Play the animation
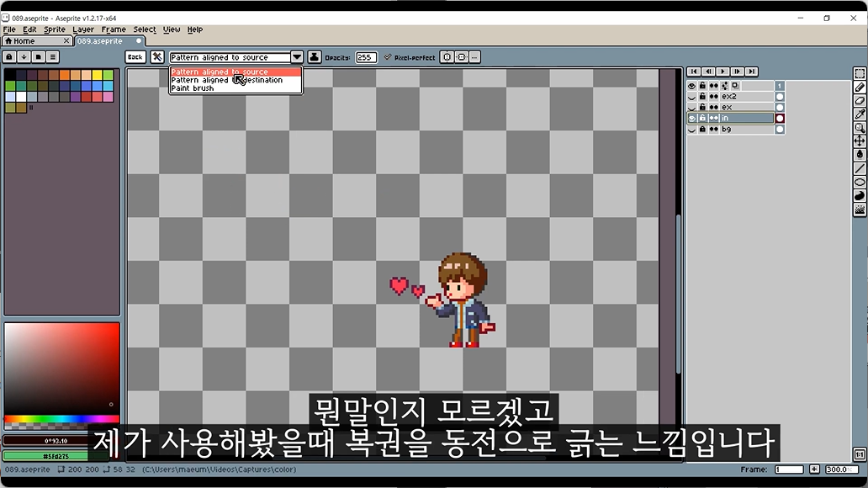The image size is (868, 488). click(722, 72)
